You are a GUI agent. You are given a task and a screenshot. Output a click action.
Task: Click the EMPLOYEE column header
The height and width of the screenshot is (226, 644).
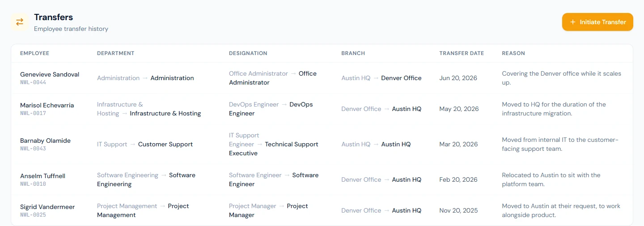34,53
